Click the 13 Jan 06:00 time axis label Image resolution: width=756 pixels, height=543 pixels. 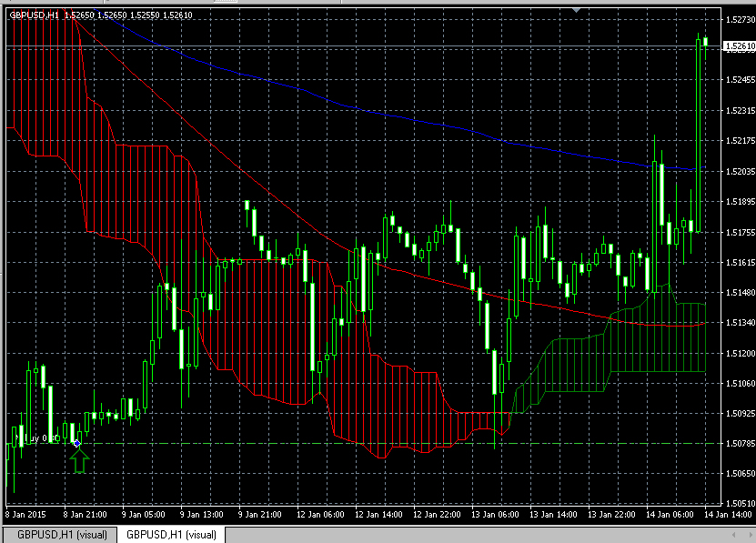click(495, 515)
